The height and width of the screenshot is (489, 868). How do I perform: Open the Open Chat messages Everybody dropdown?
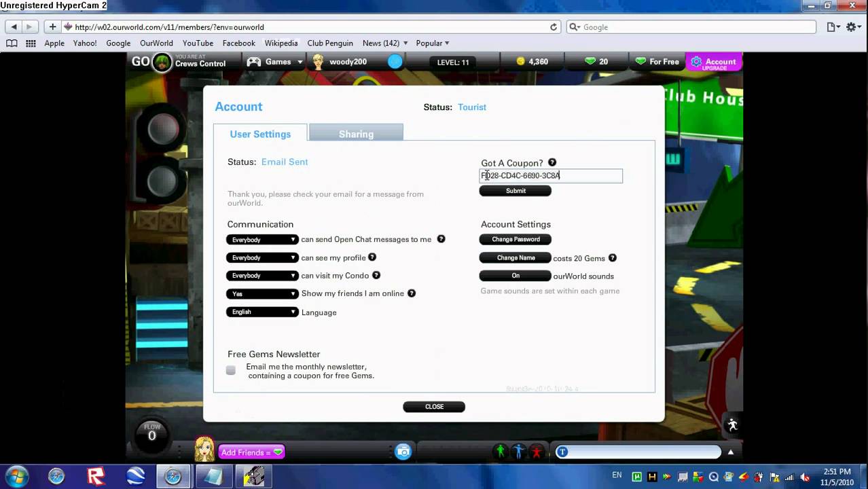point(262,240)
